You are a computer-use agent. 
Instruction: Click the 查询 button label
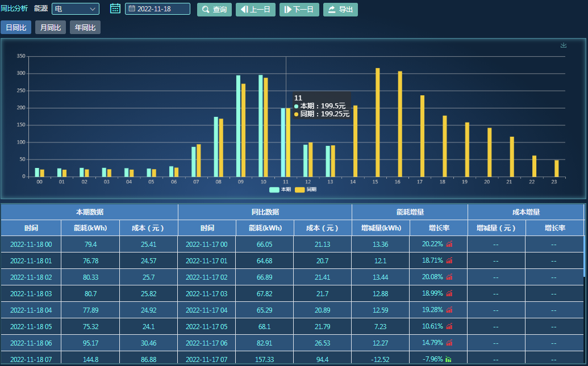pos(220,10)
